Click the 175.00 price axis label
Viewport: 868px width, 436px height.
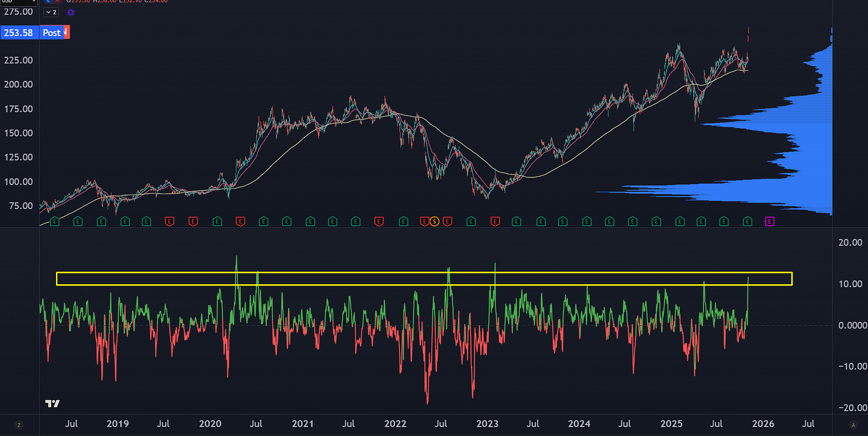(x=20, y=109)
